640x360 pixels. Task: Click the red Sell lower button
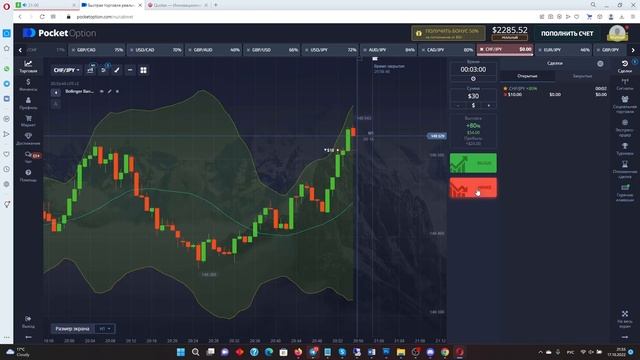pos(473,188)
